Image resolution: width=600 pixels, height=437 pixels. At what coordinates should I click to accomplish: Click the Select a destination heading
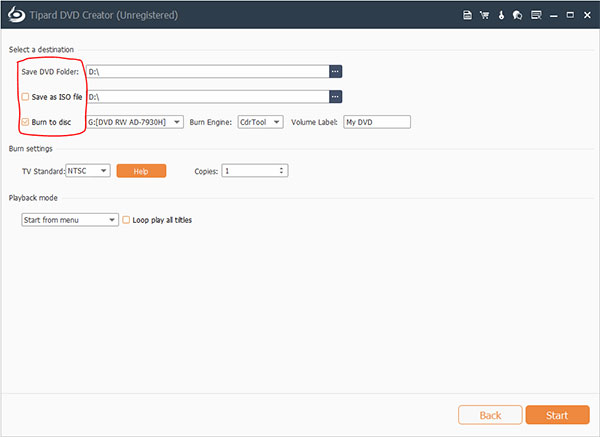[x=41, y=50]
